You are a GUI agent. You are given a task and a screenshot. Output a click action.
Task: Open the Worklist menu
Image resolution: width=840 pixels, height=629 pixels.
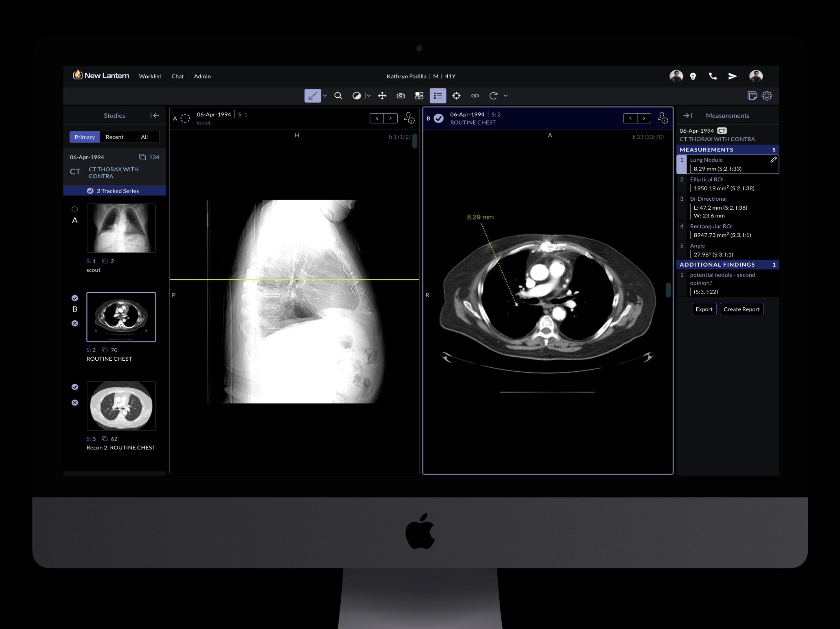pyautogui.click(x=150, y=76)
